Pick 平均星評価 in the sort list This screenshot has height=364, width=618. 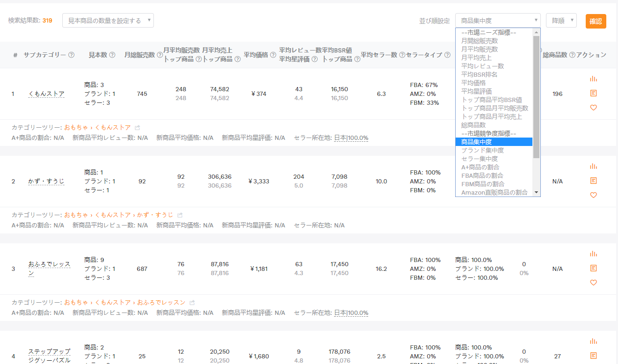494,91
